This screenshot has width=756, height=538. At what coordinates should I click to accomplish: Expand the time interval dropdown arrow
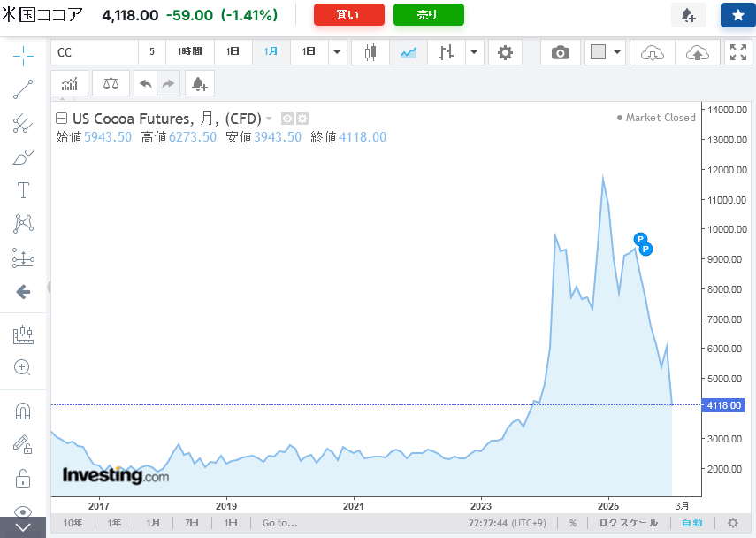pos(337,52)
